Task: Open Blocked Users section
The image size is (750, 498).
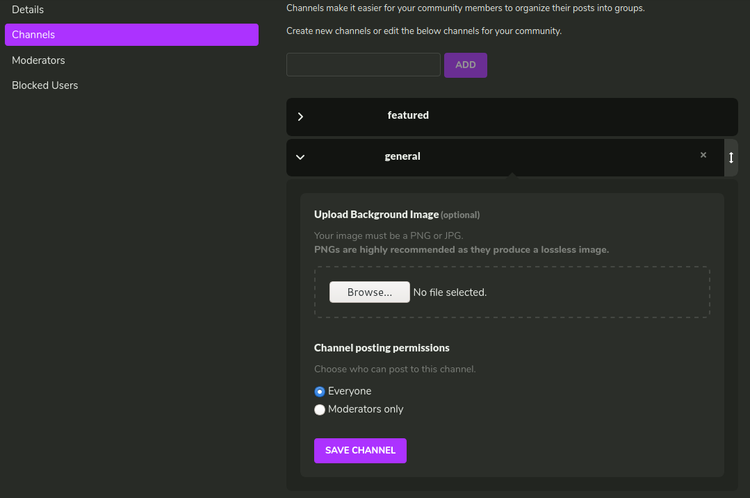Action: [45, 85]
